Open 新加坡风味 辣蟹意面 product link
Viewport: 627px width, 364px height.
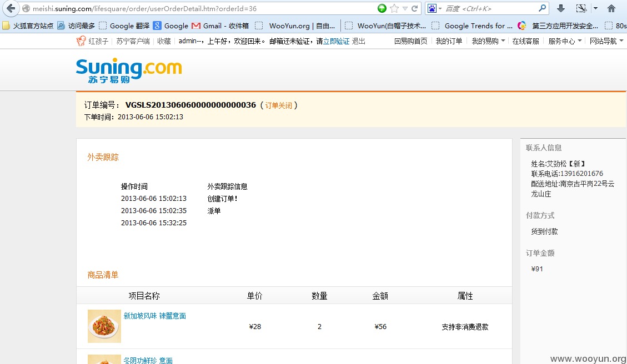155,316
